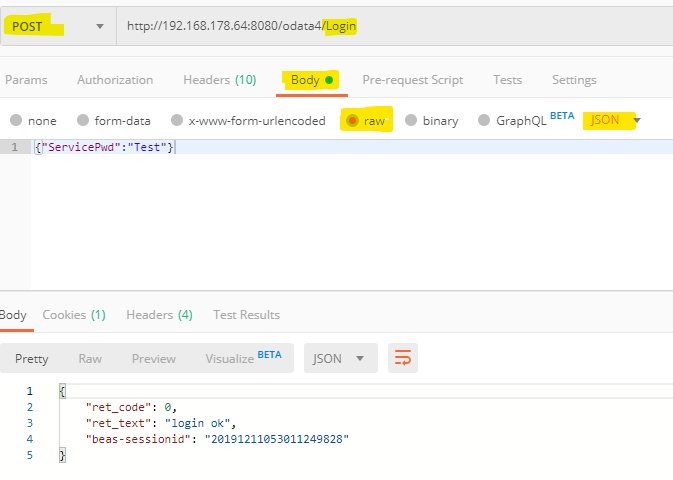
Task: Select x-www-form-urlencoded body option
Action: click(x=177, y=121)
